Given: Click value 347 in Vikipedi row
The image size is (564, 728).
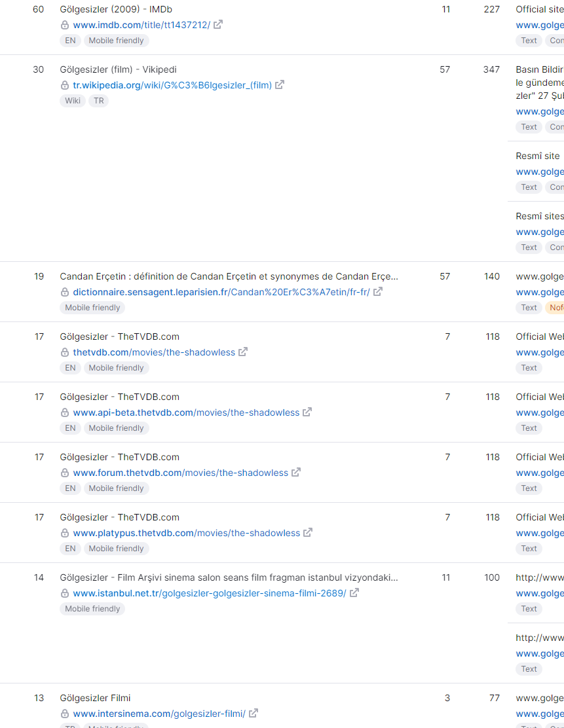Looking at the screenshot, I should point(491,69).
